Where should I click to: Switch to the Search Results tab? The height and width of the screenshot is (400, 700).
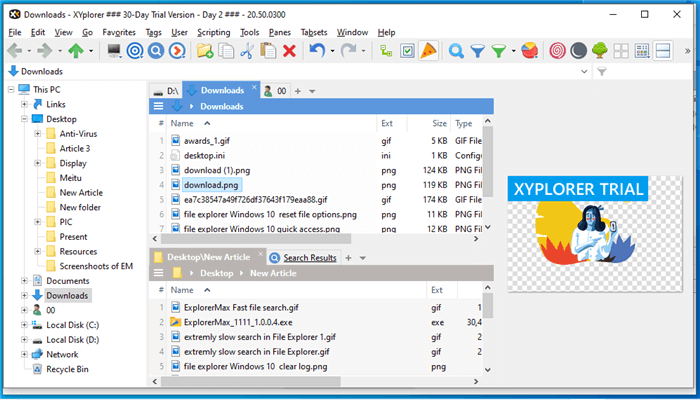pos(303,258)
